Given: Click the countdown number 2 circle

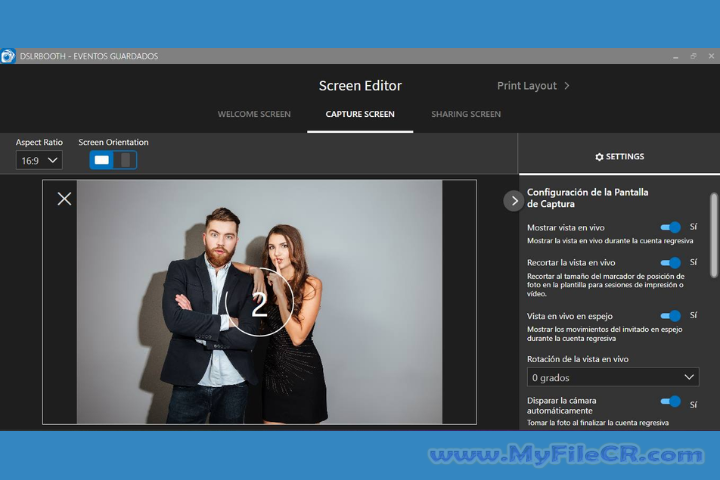Looking at the screenshot, I should tap(259, 302).
